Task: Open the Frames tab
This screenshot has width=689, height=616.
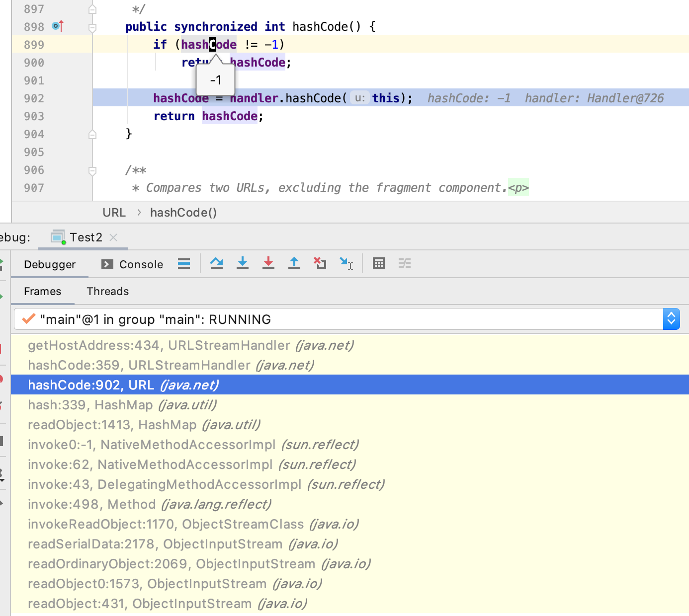Action: point(43,291)
